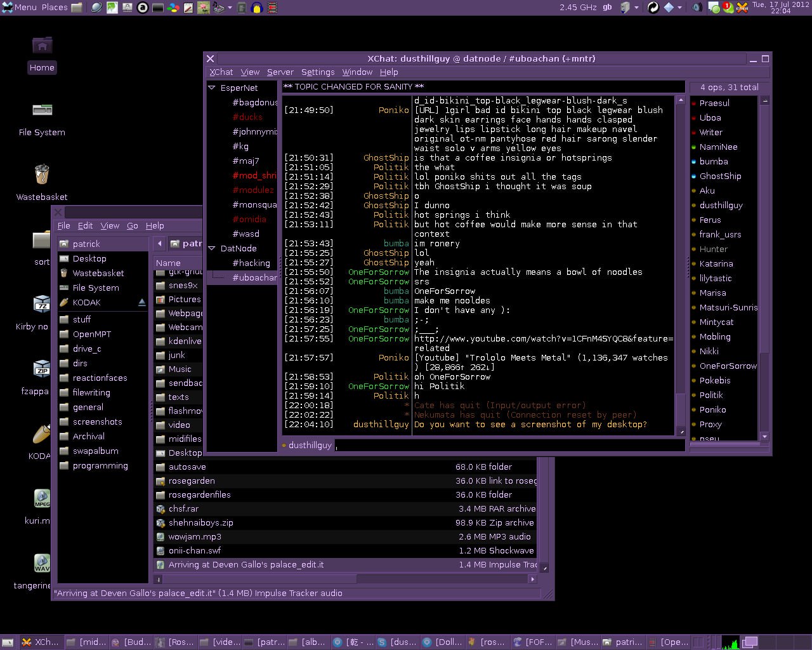The height and width of the screenshot is (650, 812).
Task: Open the notepad launcher in top panel
Action: coord(188,8)
